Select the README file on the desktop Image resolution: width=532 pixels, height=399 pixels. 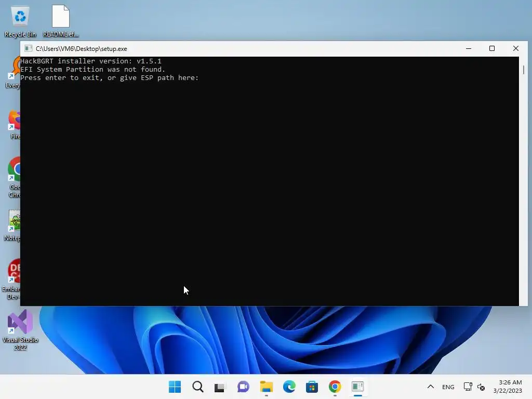pos(60,21)
